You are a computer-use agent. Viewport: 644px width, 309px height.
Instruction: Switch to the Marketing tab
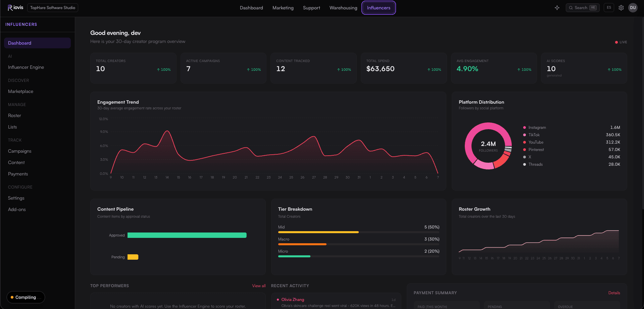point(283,8)
